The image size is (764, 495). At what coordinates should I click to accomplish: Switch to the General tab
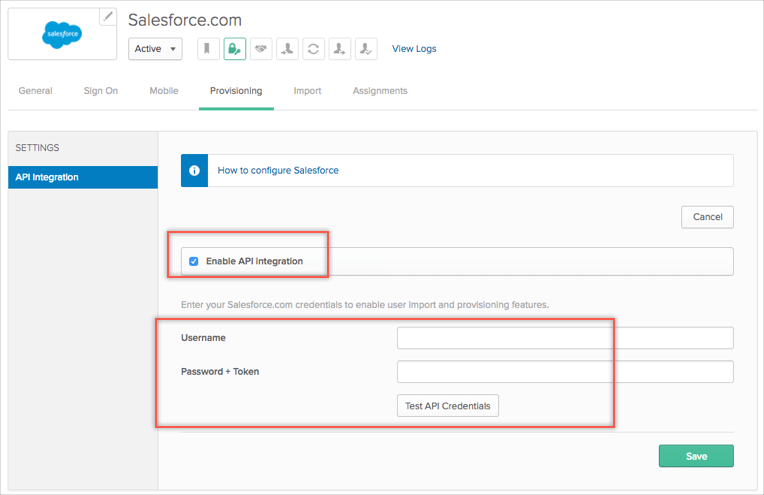(x=35, y=91)
